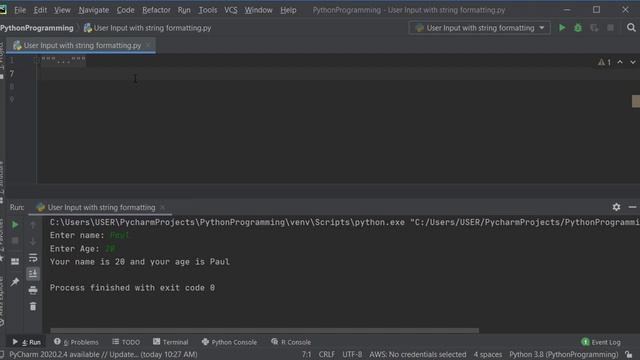Viewport: 640px width, 360px height.
Task: Move down the stack trace arrow
Action: (x=33, y=241)
